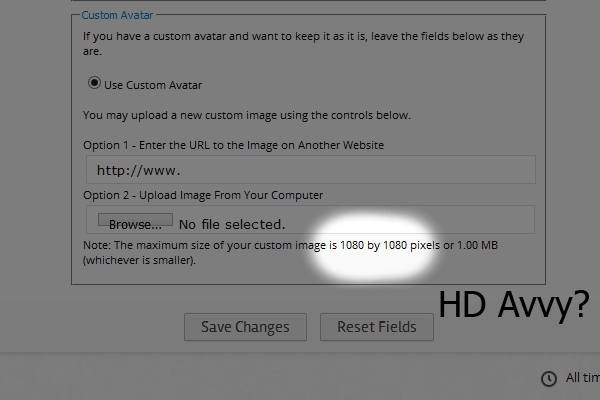Click the 'No file selected.' text

(232, 224)
